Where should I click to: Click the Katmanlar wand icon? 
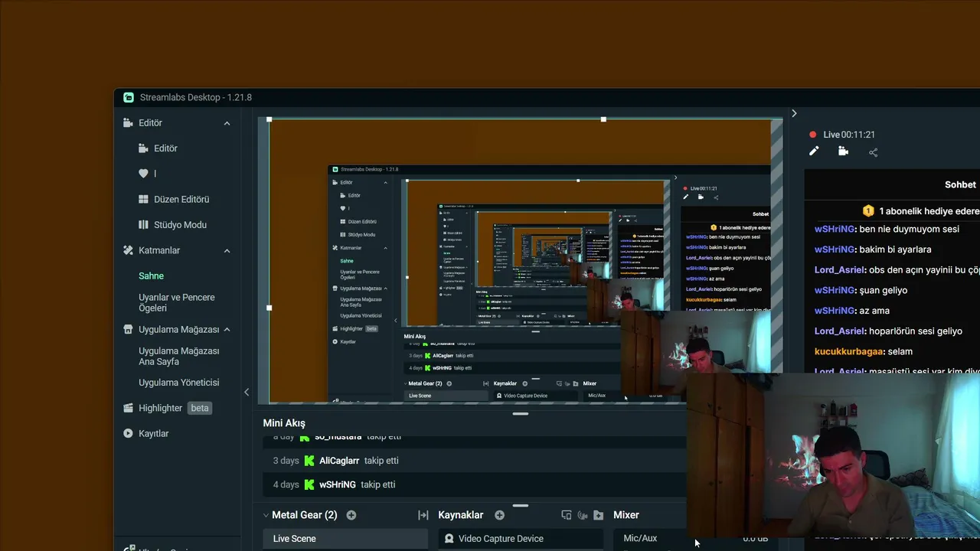128,250
